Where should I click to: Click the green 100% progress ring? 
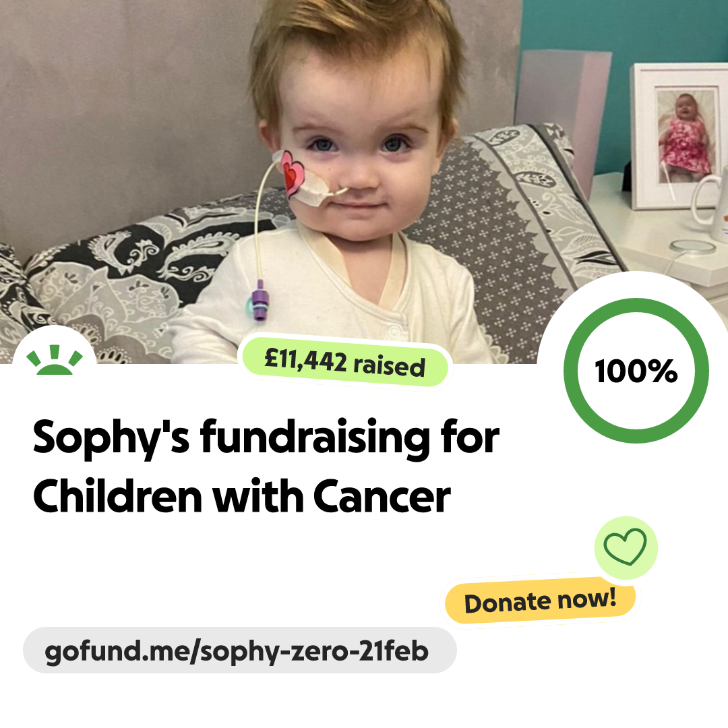pyautogui.click(x=636, y=371)
